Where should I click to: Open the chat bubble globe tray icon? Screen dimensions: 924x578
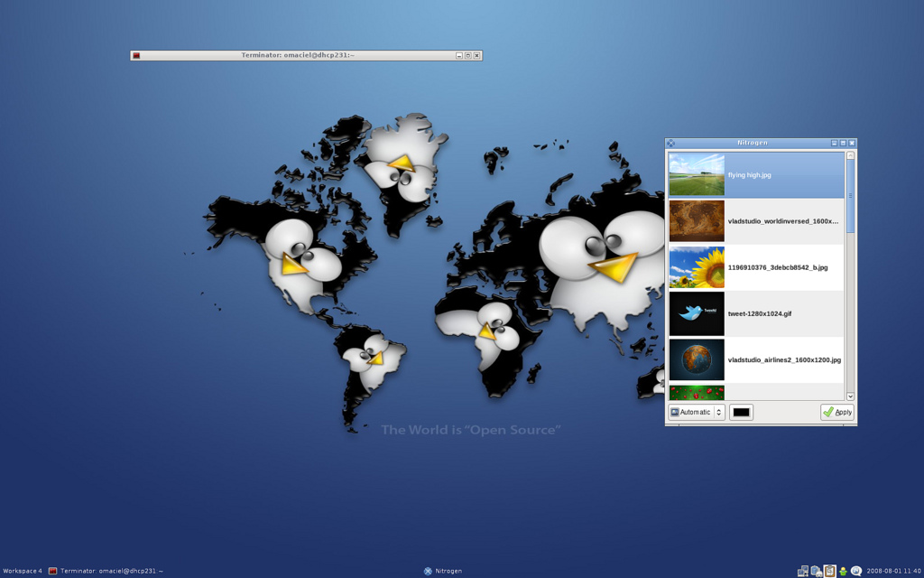point(856,571)
